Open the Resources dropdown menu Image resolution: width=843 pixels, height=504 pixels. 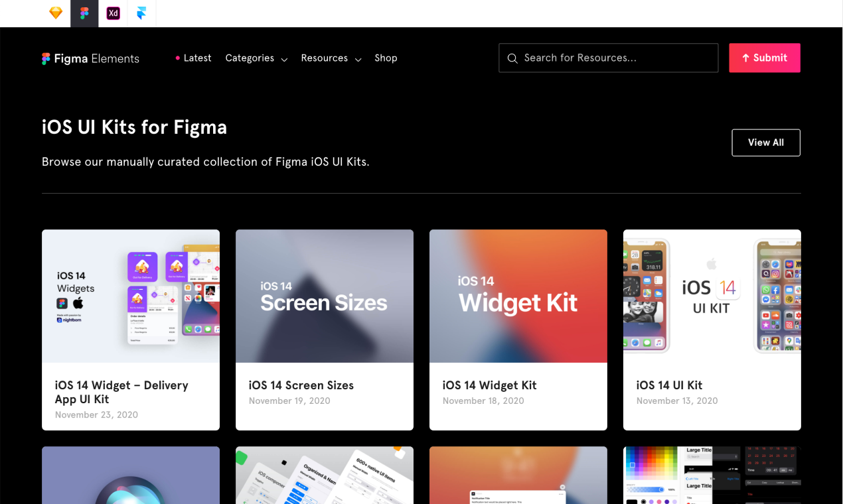[325, 58]
